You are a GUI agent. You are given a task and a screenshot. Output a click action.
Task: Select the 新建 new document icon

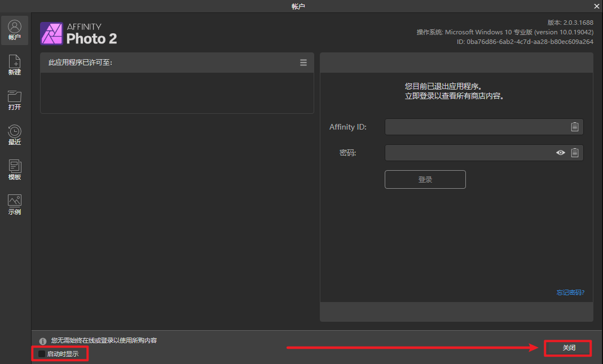[15, 65]
